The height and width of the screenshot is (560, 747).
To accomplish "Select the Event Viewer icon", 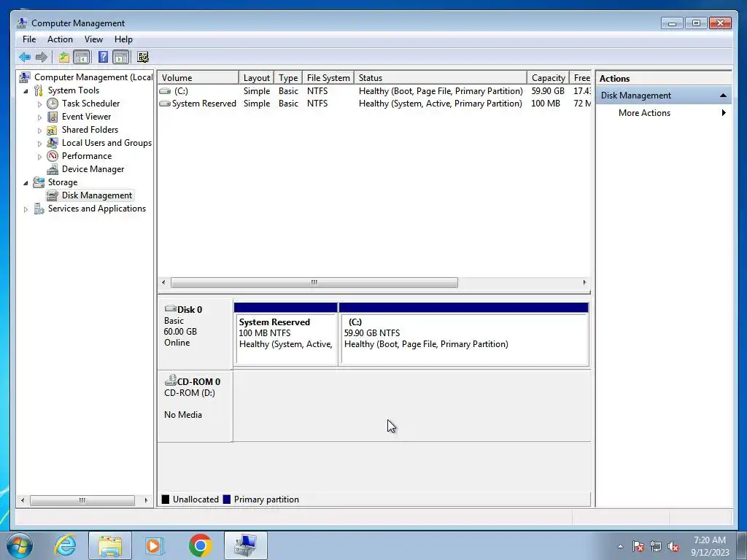I will (x=53, y=117).
